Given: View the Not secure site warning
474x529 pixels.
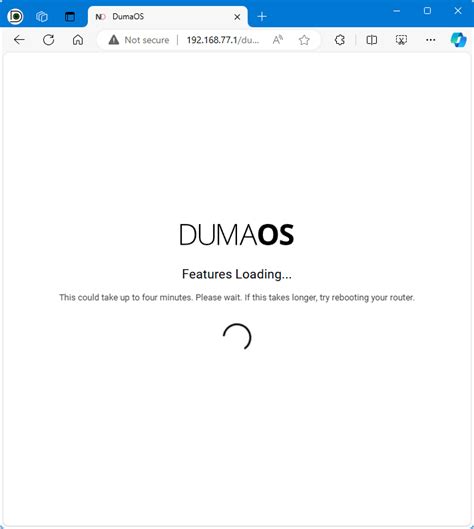Looking at the screenshot, I should click(139, 40).
